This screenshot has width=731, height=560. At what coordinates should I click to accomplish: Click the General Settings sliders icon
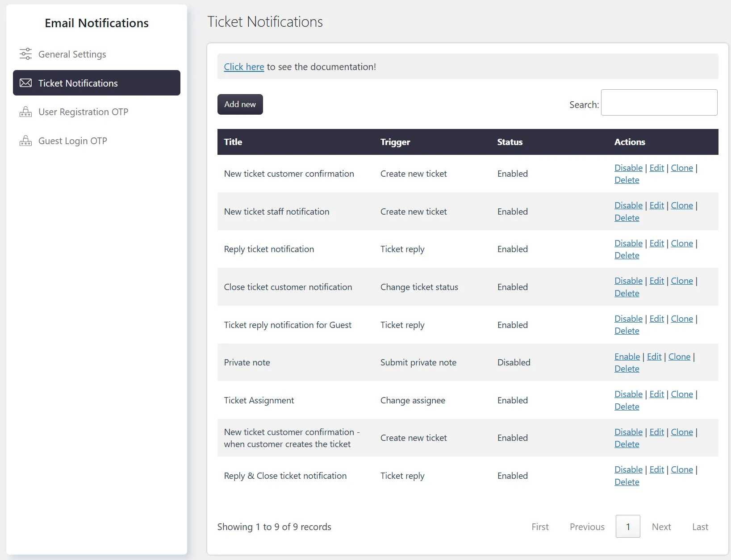pyautogui.click(x=25, y=54)
